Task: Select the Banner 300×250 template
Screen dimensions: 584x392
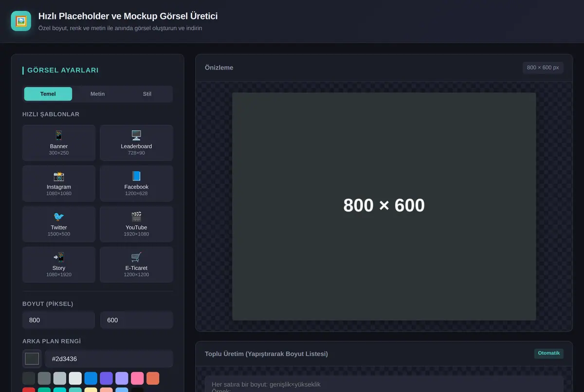Action: tap(59, 143)
